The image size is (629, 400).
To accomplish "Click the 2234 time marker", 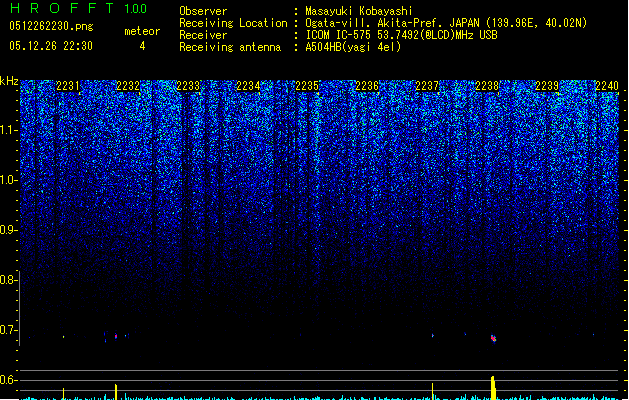I will [248, 86].
